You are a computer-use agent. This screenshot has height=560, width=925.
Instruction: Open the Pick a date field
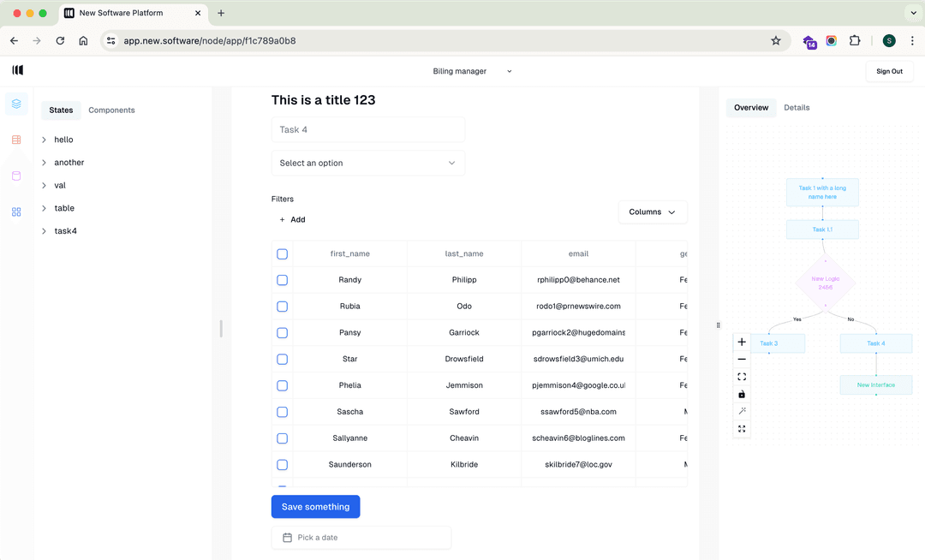pyautogui.click(x=361, y=538)
